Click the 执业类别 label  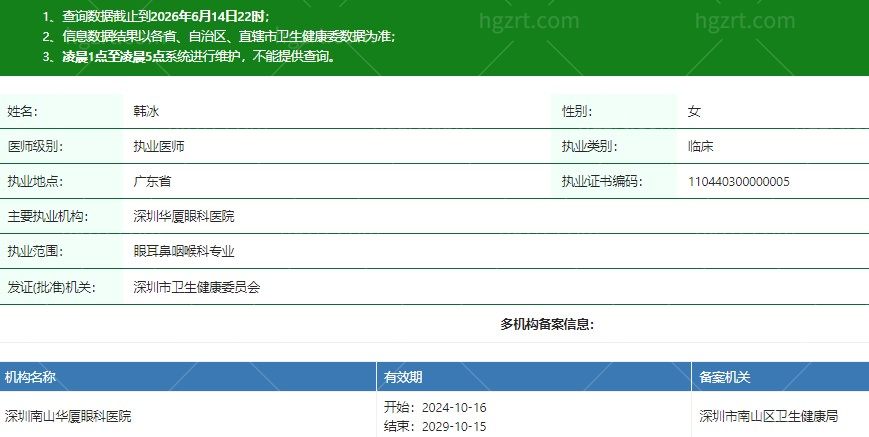point(590,146)
